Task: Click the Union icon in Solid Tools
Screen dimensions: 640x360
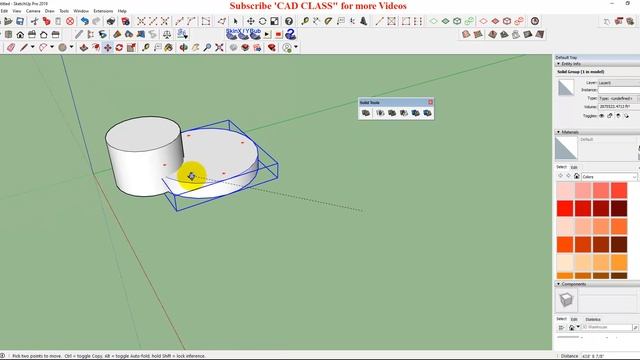Action: pyautogui.click(x=392, y=113)
